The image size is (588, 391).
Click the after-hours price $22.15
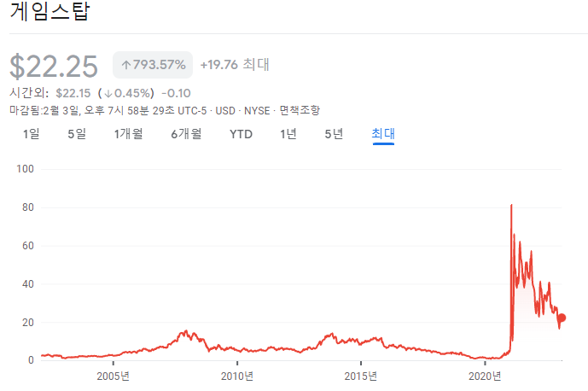click(73, 93)
